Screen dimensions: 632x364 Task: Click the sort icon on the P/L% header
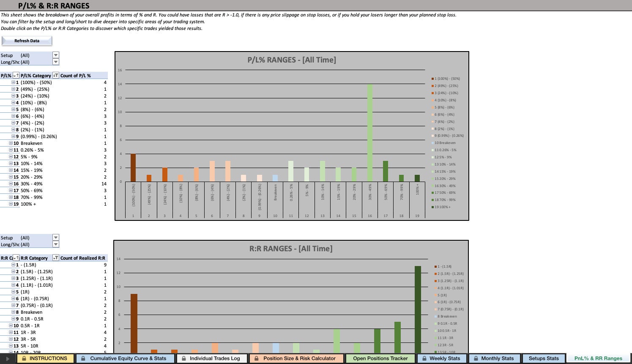16,75
